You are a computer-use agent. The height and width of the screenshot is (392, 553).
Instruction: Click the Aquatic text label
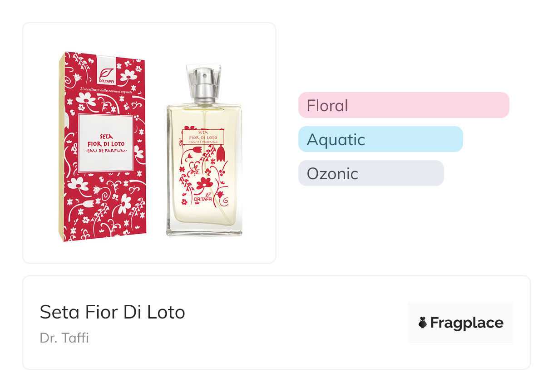tap(336, 140)
